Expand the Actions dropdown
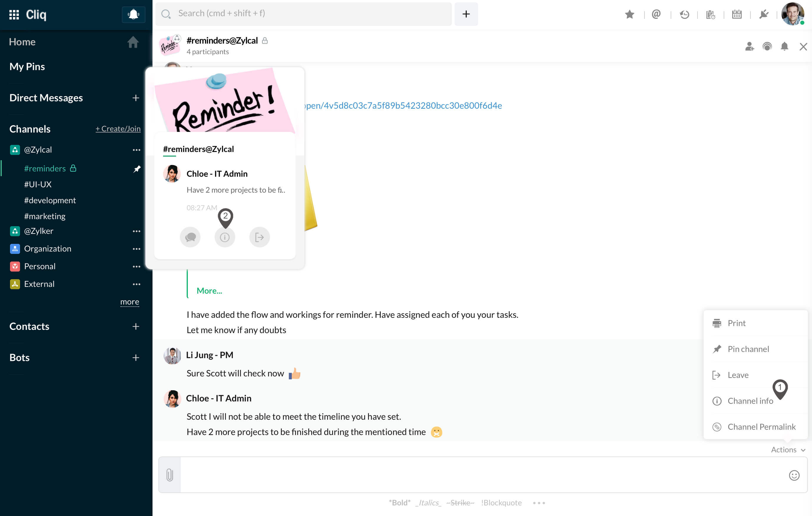This screenshot has height=516, width=812. (x=788, y=449)
